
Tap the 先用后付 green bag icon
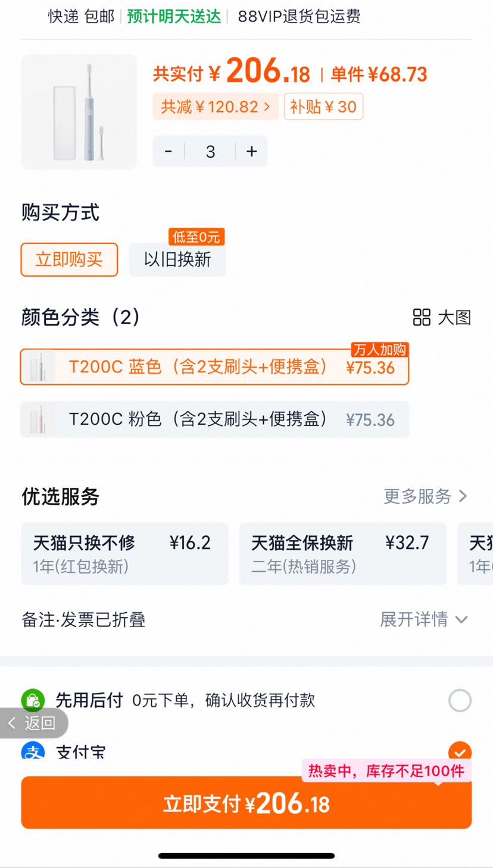(x=33, y=700)
